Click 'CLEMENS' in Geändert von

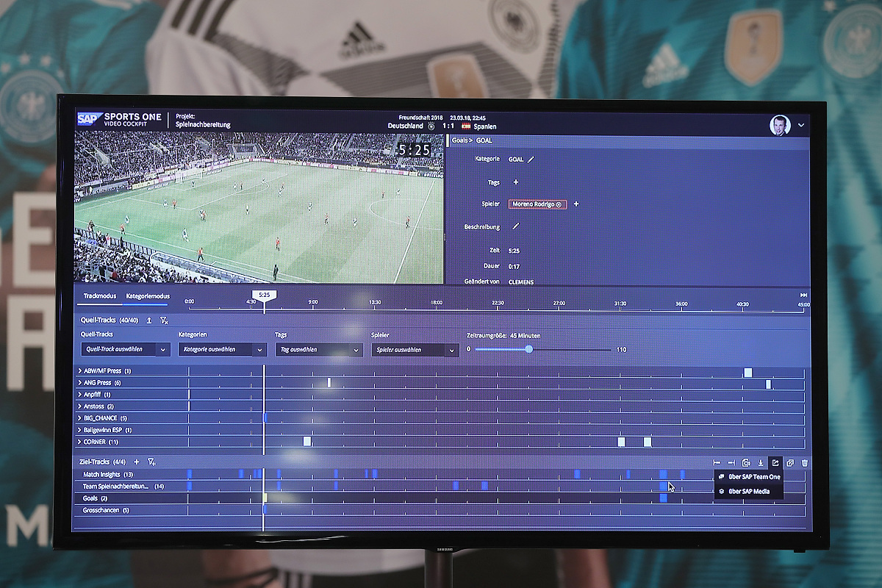[x=521, y=282]
